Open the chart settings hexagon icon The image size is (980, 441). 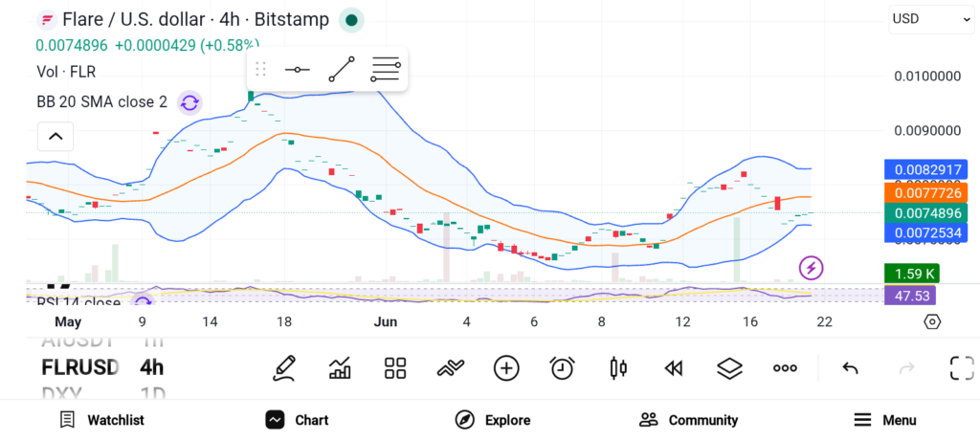(x=932, y=322)
